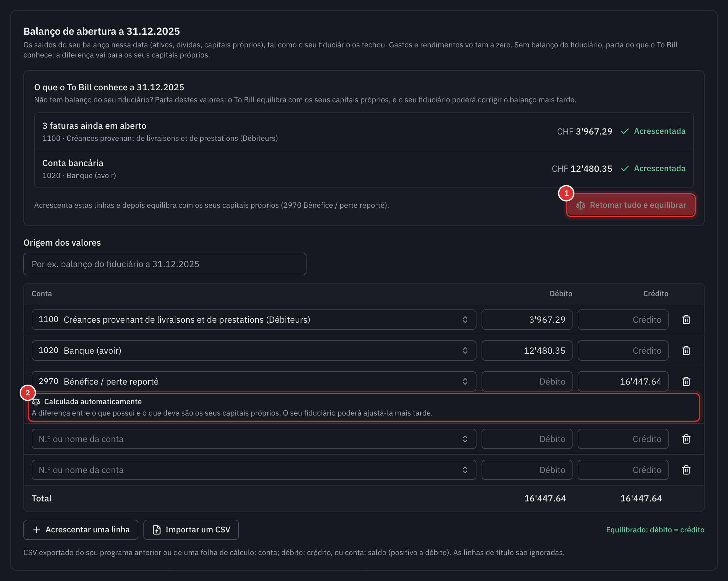
Task: Click the 'Débito' column header
Action: (x=561, y=294)
